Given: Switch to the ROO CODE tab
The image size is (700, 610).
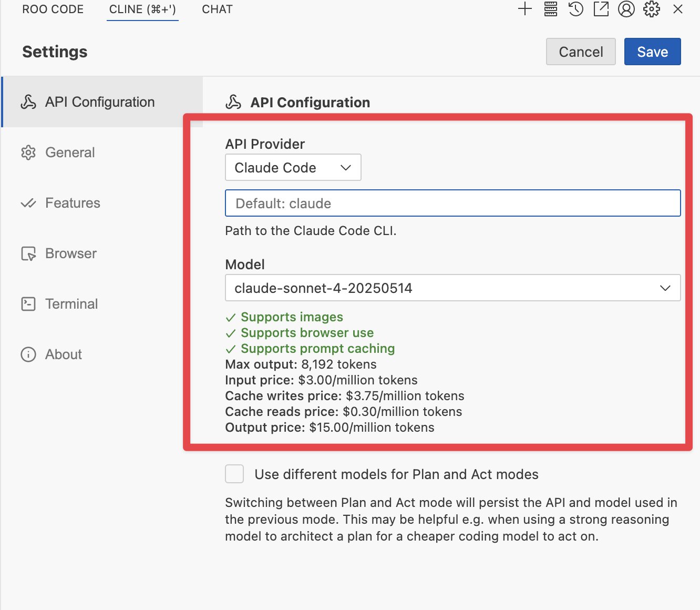Looking at the screenshot, I should pyautogui.click(x=53, y=9).
